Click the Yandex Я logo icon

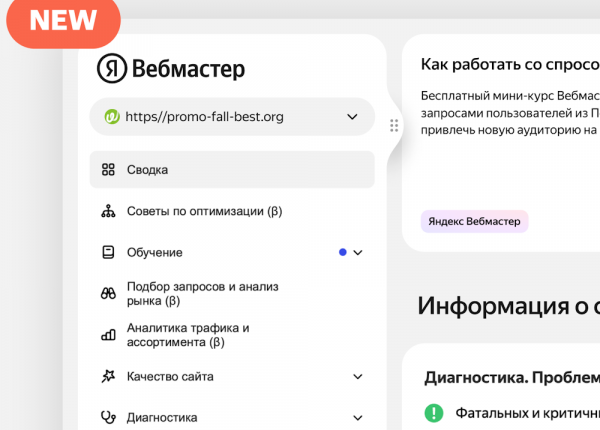click(x=111, y=68)
